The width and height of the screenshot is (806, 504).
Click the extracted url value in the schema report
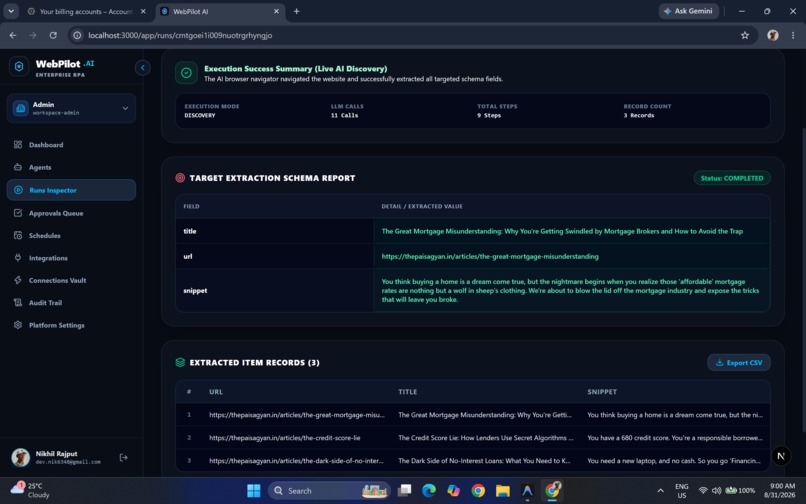pos(490,256)
